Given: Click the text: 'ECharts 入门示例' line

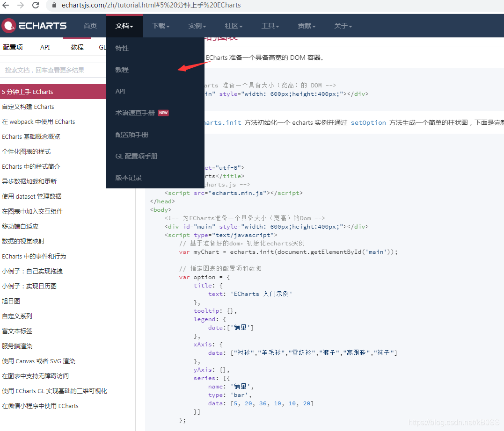Looking at the screenshot, I should click(250, 294).
